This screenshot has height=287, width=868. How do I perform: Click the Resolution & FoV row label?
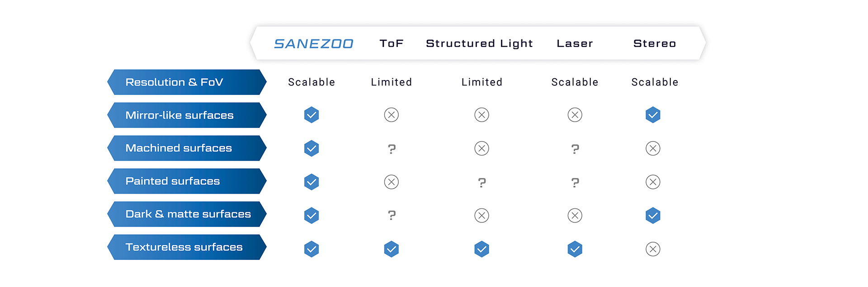point(187,82)
